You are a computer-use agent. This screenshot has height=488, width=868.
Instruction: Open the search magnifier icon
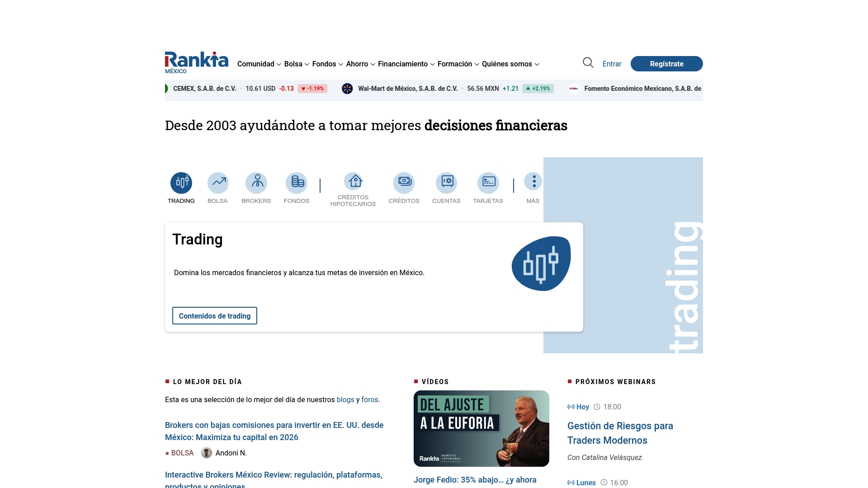coord(588,63)
